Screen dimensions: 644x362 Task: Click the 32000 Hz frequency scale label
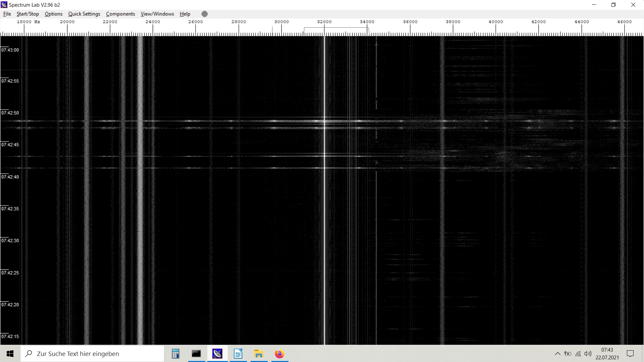(x=324, y=22)
